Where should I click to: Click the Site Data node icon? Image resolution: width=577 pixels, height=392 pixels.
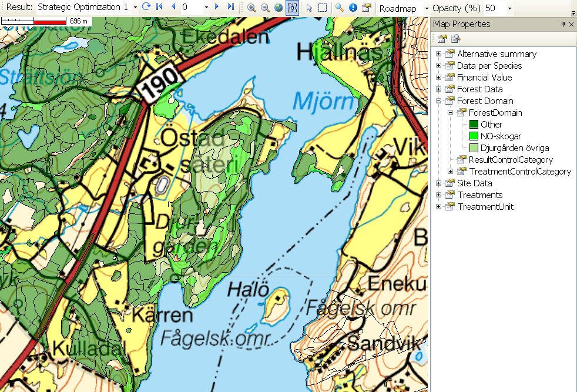point(449,183)
